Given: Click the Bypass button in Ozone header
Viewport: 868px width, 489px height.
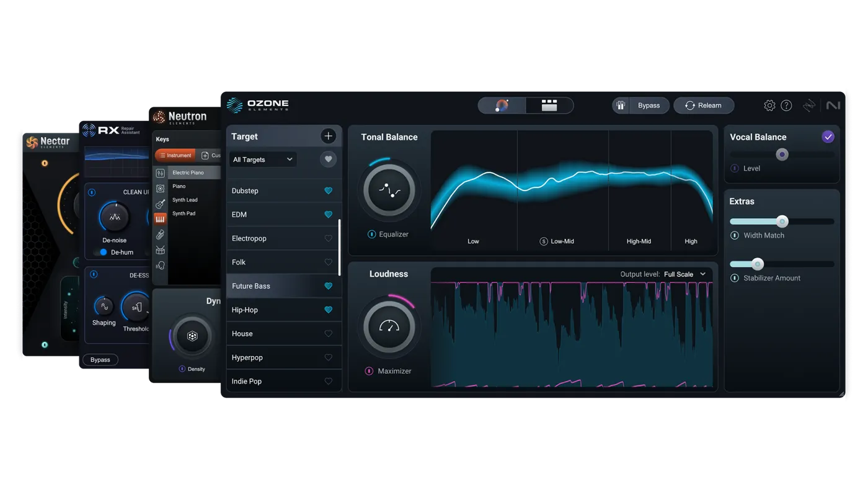Looking at the screenshot, I should [649, 105].
